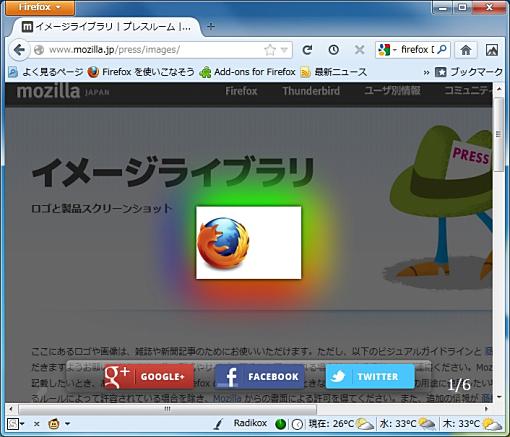Click the horizontal scrollbar thumb
The image size is (510, 437).
[x=168, y=409]
